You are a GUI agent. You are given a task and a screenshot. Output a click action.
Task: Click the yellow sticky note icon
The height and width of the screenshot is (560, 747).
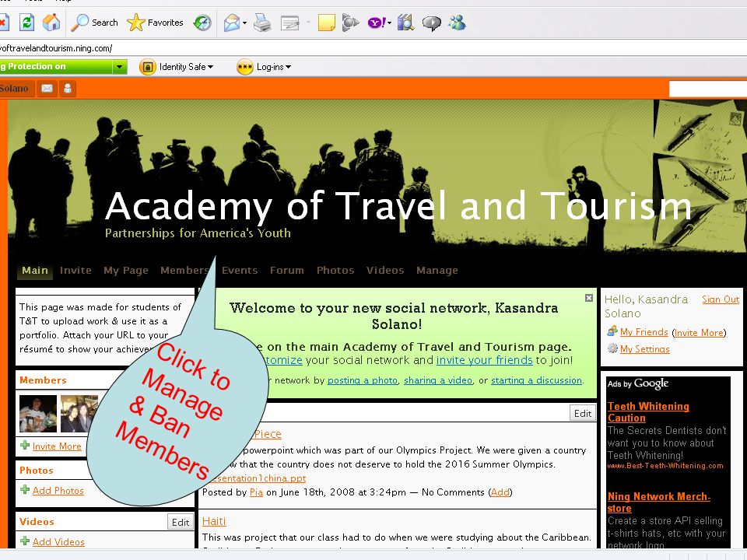click(326, 23)
